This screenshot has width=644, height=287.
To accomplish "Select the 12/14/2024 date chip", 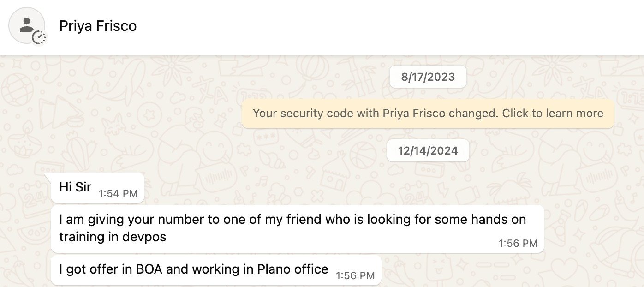I will click(428, 151).
